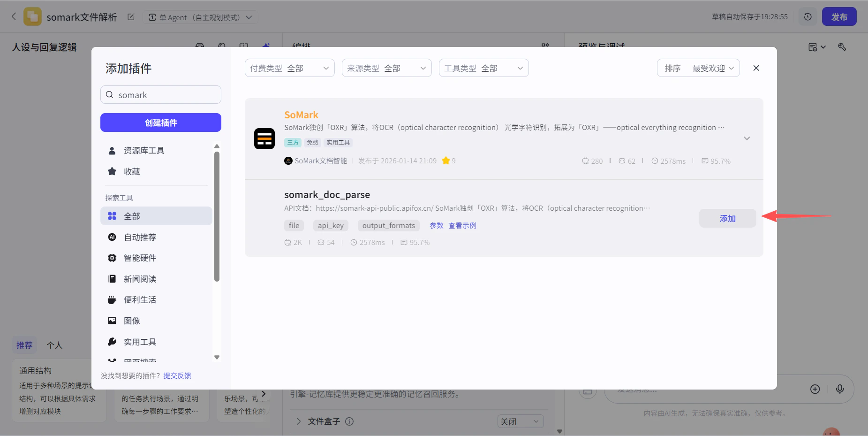Click the back arrow at top left

[14, 16]
